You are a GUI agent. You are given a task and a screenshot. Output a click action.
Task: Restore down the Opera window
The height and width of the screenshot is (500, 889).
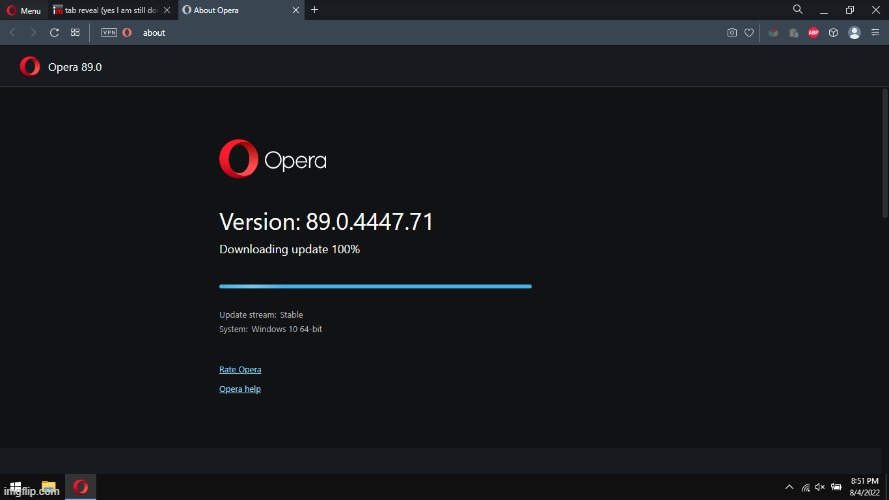(x=850, y=10)
